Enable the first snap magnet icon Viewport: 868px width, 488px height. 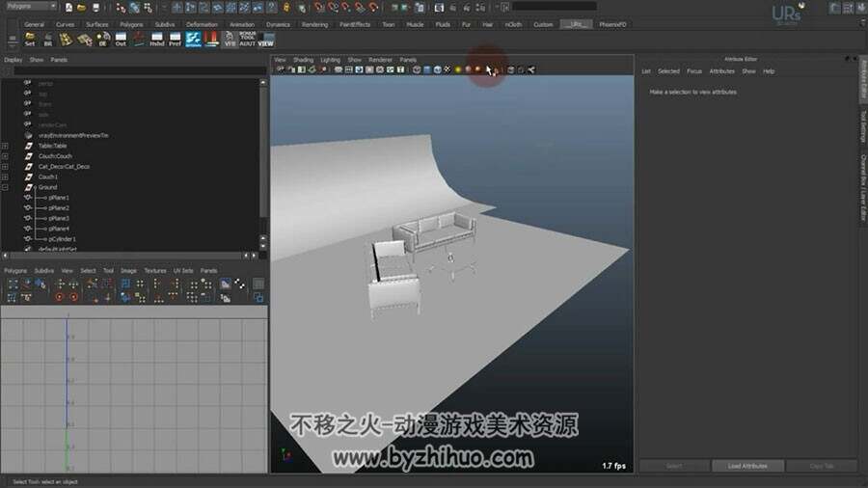click(x=319, y=8)
